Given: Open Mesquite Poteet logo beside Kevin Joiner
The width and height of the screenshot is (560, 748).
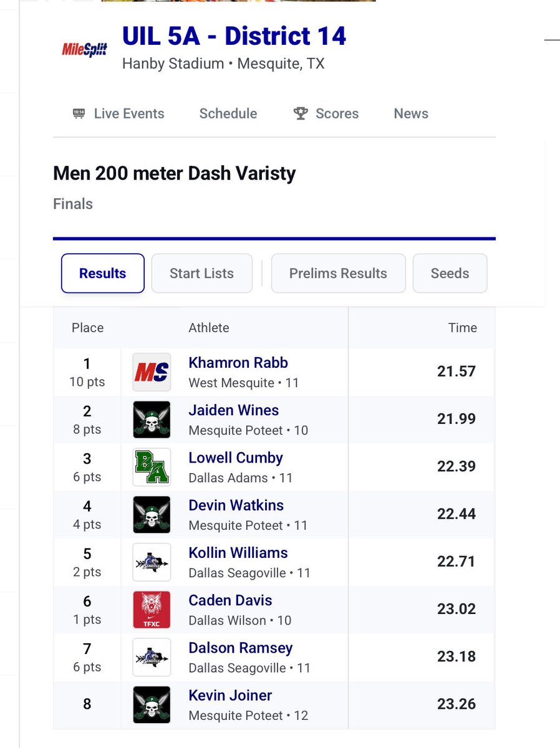Looking at the screenshot, I should (152, 704).
